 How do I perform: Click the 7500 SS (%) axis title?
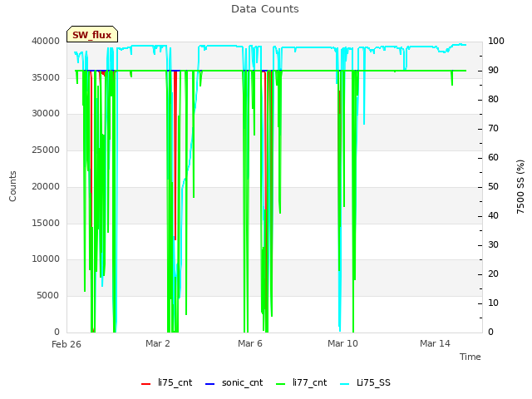tap(520, 186)
